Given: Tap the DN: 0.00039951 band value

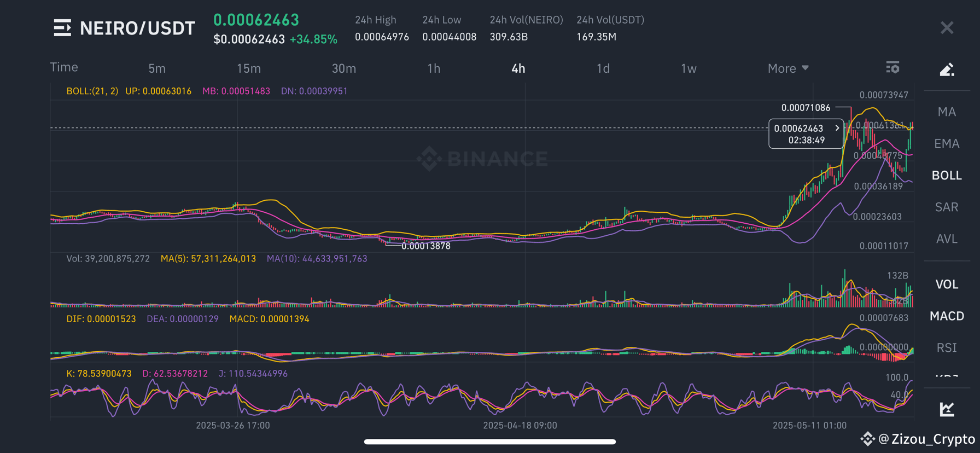Looking at the screenshot, I should pos(314,91).
